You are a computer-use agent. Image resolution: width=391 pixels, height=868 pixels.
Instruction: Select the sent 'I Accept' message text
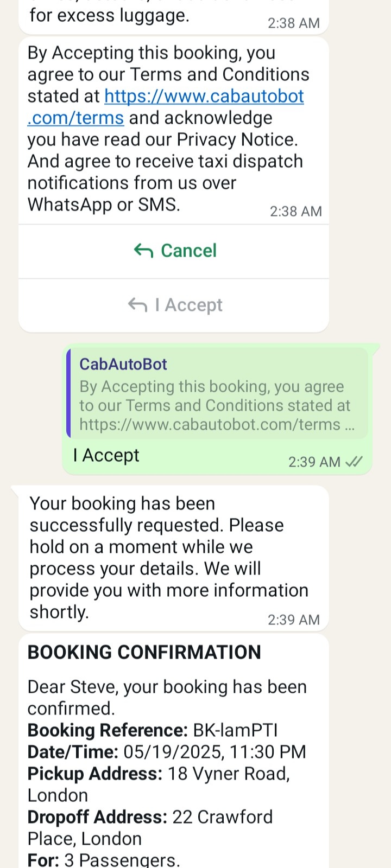106,455
